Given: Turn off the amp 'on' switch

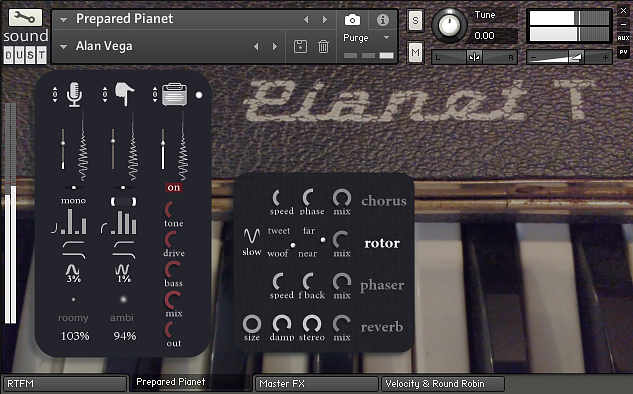Looking at the screenshot, I should [x=174, y=187].
